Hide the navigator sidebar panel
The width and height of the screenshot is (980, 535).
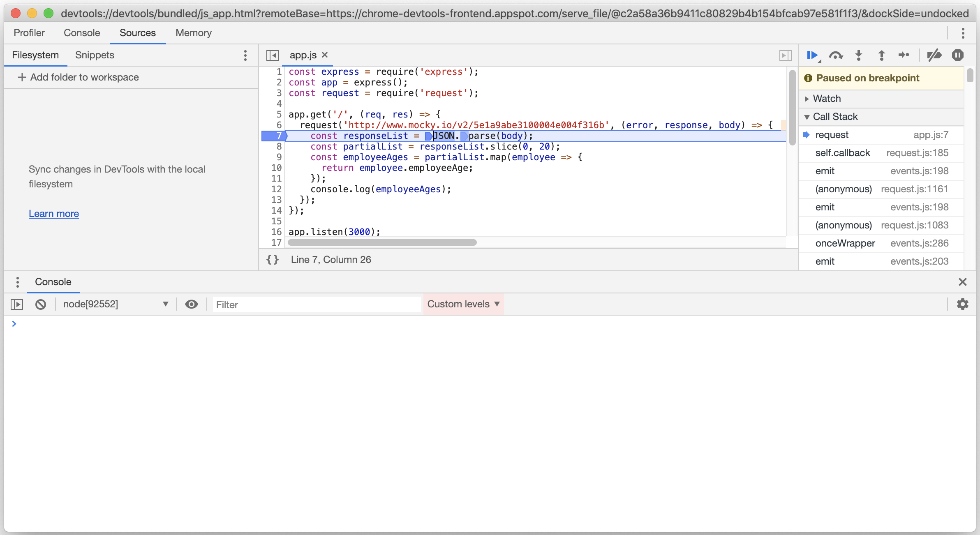pyautogui.click(x=273, y=55)
